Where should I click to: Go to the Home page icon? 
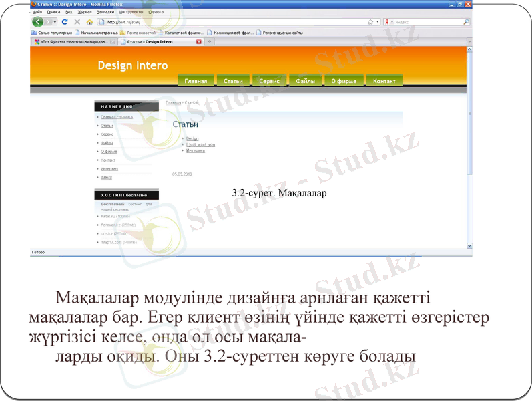click(89, 22)
